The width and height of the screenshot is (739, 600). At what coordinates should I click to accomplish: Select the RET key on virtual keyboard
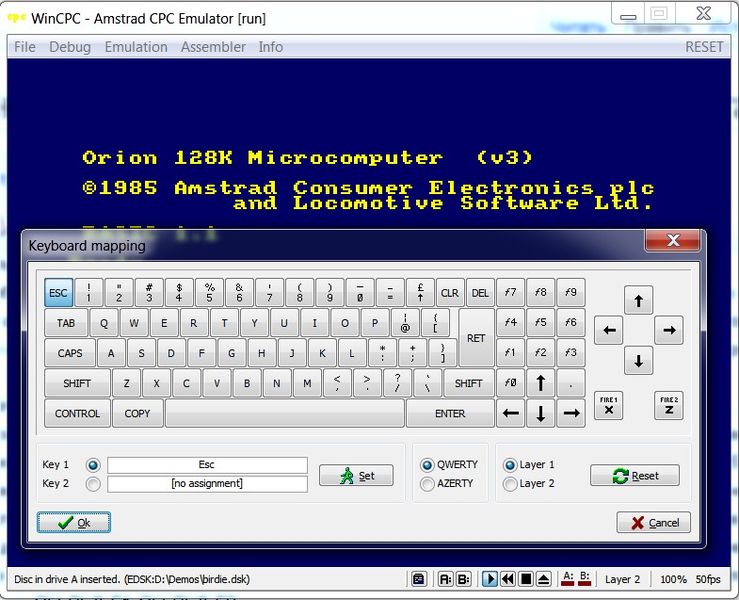pos(476,338)
